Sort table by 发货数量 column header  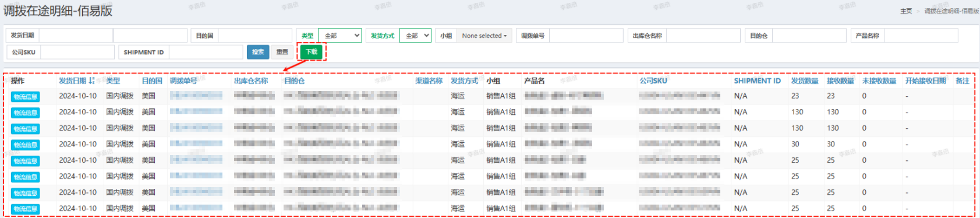(805, 81)
